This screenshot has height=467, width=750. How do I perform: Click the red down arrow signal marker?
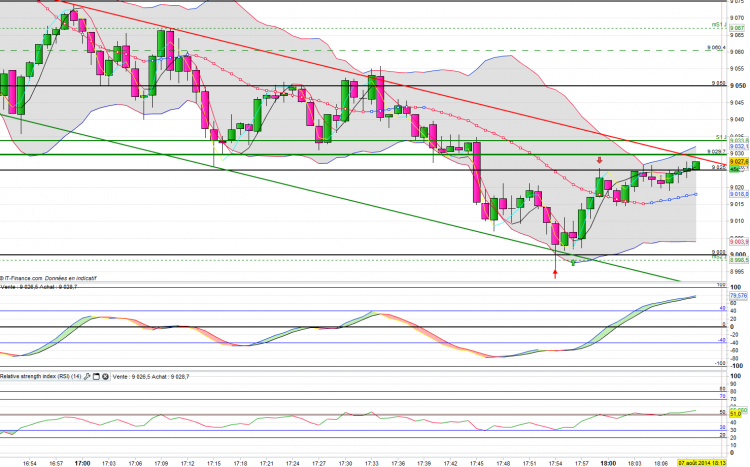pyautogui.click(x=599, y=160)
